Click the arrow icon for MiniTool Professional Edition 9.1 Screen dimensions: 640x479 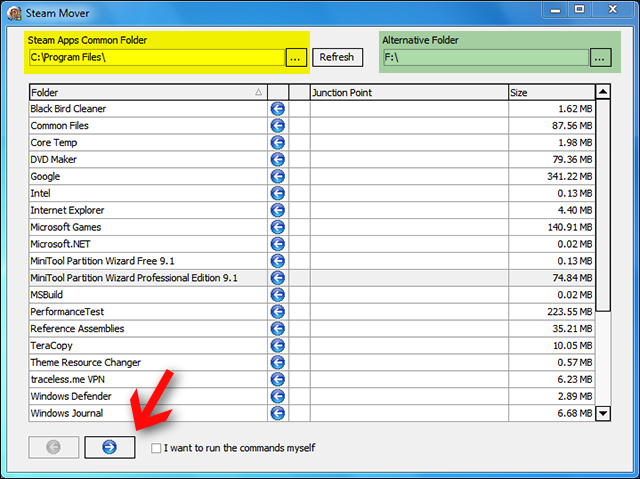pos(278,278)
